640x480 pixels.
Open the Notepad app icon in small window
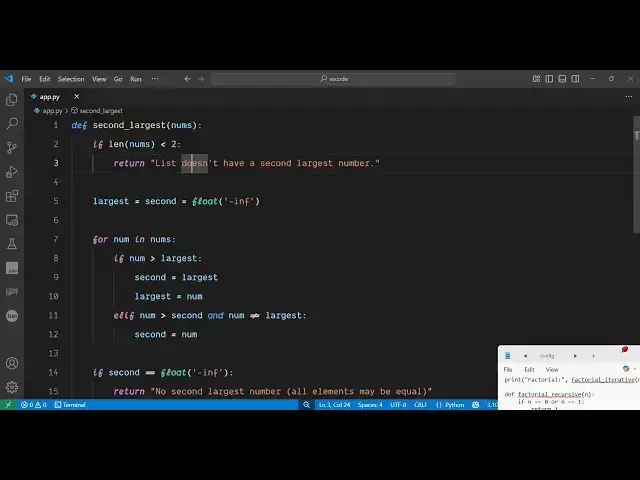point(508,356)
